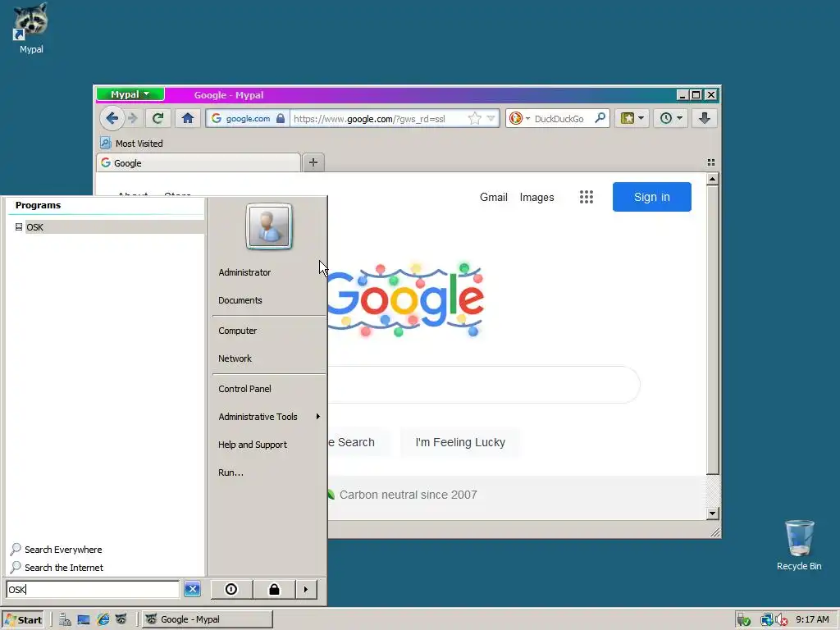Open the Google apps grid icon

tap(586, 197)
